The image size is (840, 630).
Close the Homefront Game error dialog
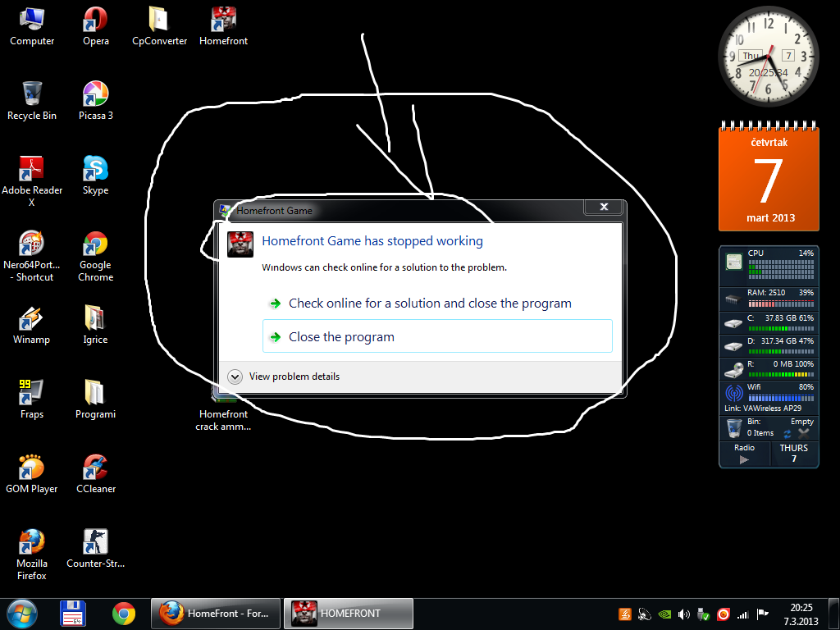point(604,207)
